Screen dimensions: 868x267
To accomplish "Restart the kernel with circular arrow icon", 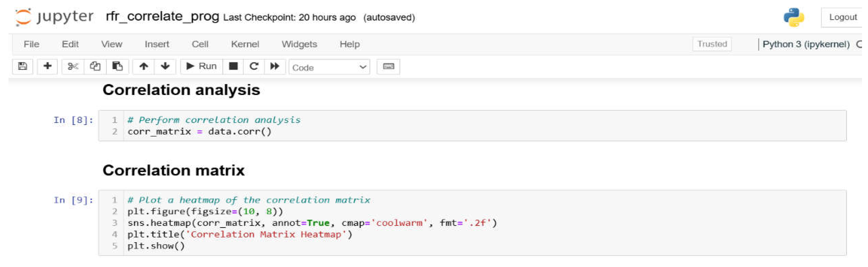I will (254, 66).
